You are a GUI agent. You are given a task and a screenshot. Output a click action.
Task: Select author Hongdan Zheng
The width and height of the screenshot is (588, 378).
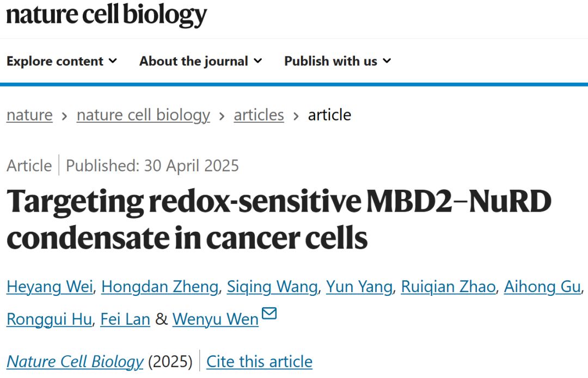point(160,287)
